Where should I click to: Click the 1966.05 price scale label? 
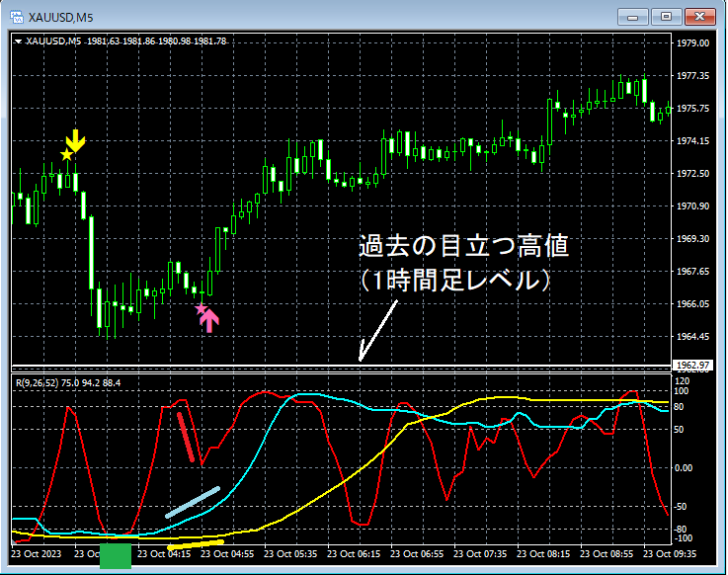[692, 303]
